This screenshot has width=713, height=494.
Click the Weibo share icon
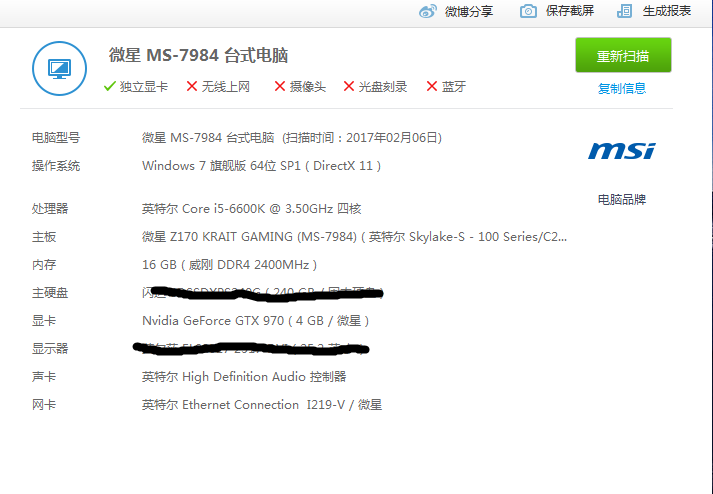[427, 11]
